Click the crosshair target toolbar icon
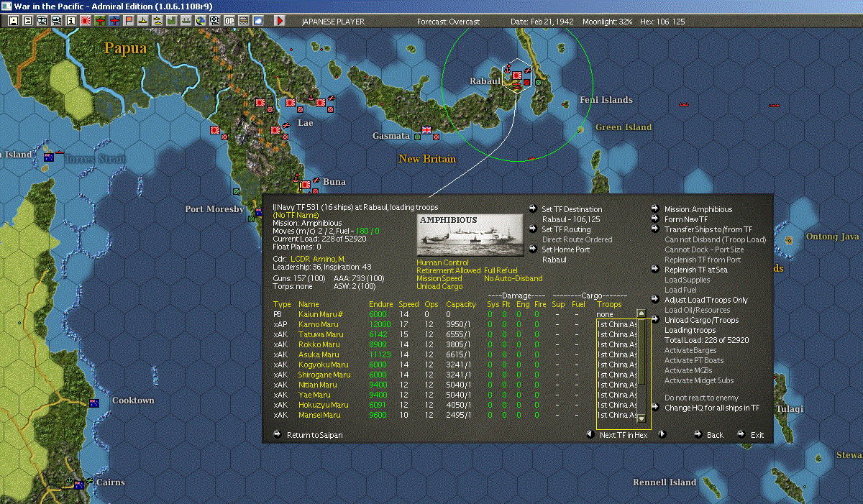 (214, 21)
